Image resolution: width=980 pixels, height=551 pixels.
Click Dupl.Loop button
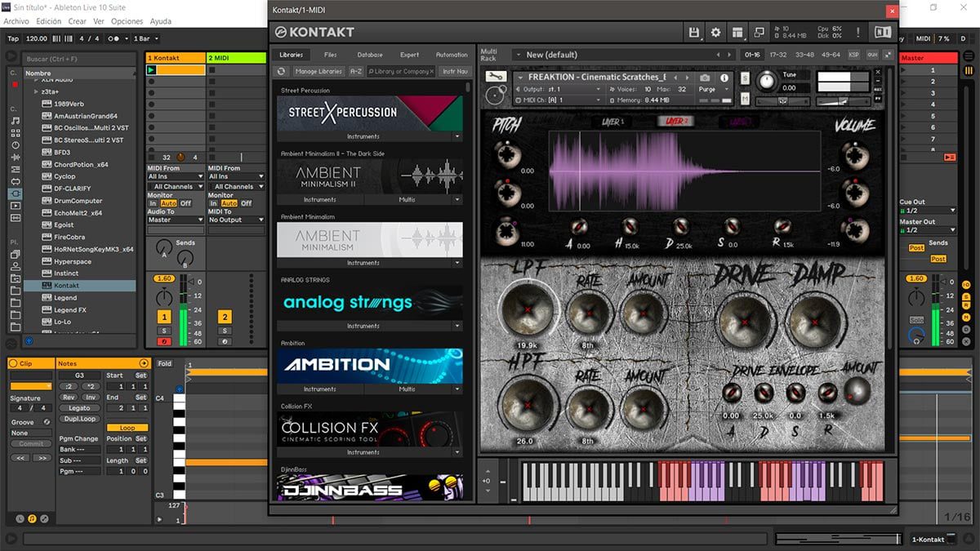pos(79,419)
